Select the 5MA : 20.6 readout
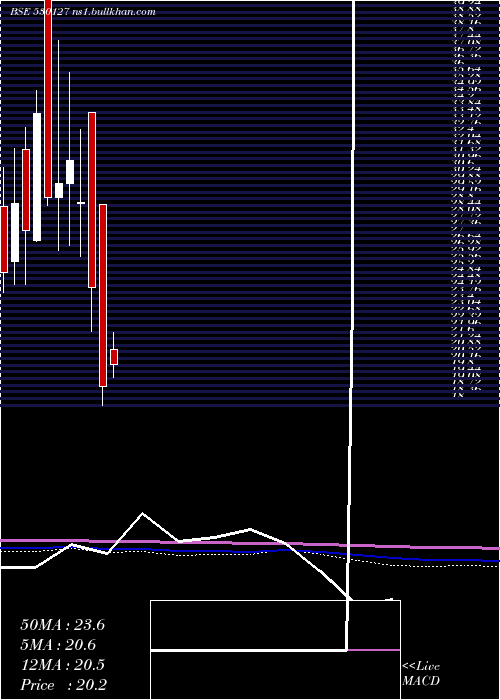Image resolution: width=500 pixels, height=700 pixels. point(58,645)
